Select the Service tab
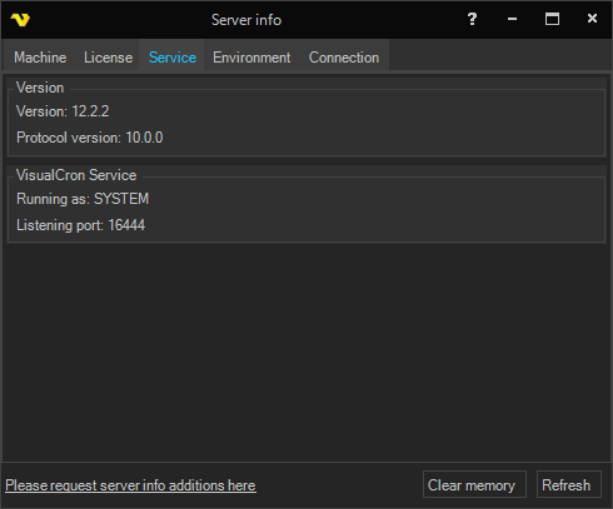Screen dimensions: 613x509 point(172,57)
